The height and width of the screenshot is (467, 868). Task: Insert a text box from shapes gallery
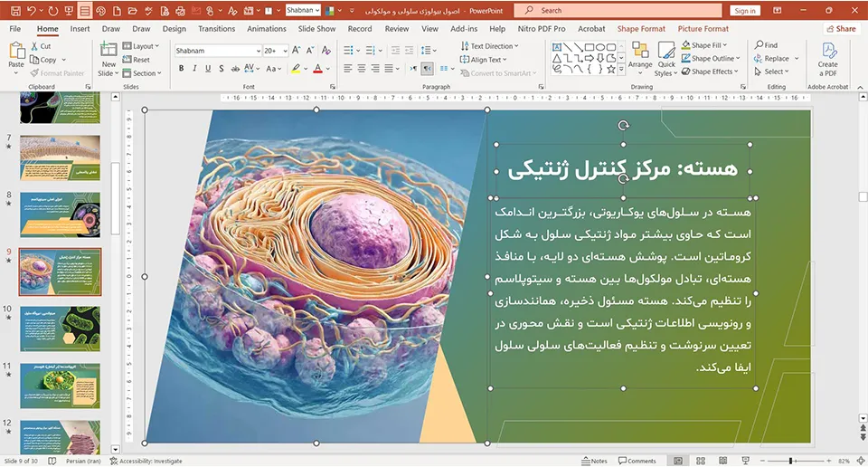click(557, 47)
